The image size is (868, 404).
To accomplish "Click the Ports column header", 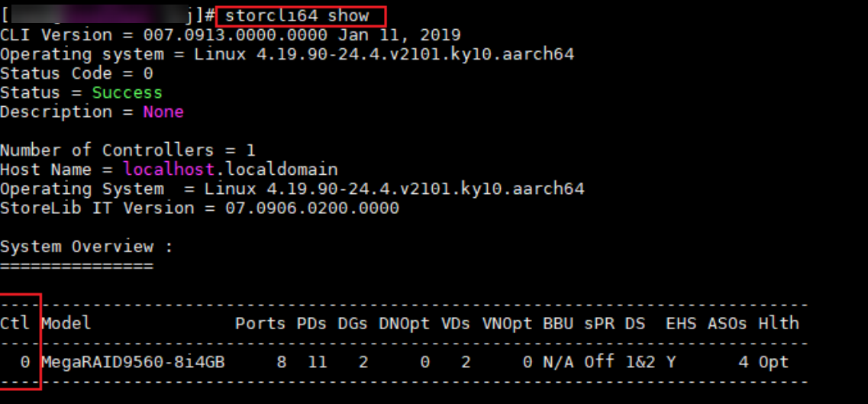I will pyautogui.click(x=260, y=323).
